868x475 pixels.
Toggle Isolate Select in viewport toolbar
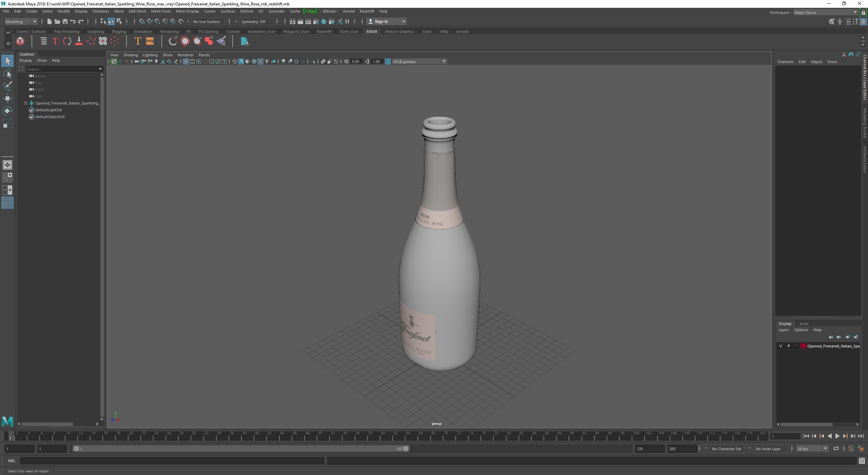313,62
